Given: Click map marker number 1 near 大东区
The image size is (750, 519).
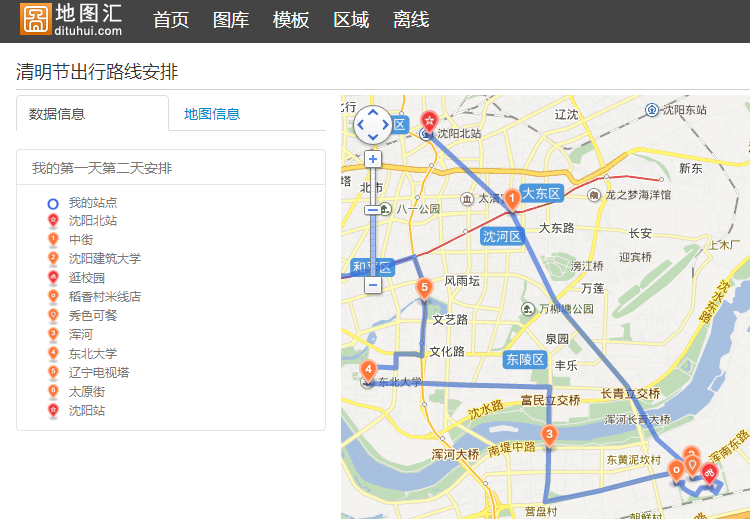Looking at the screenshot, I should 511,199.
